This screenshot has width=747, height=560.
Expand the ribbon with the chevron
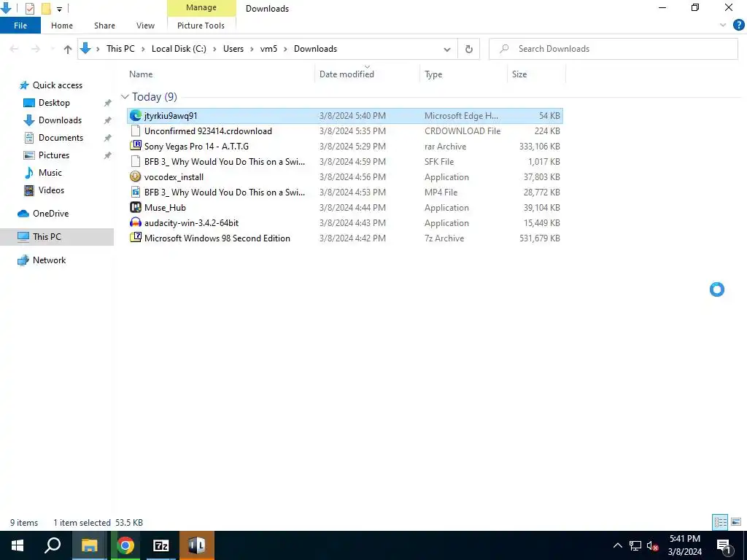[x=723, y=26]
